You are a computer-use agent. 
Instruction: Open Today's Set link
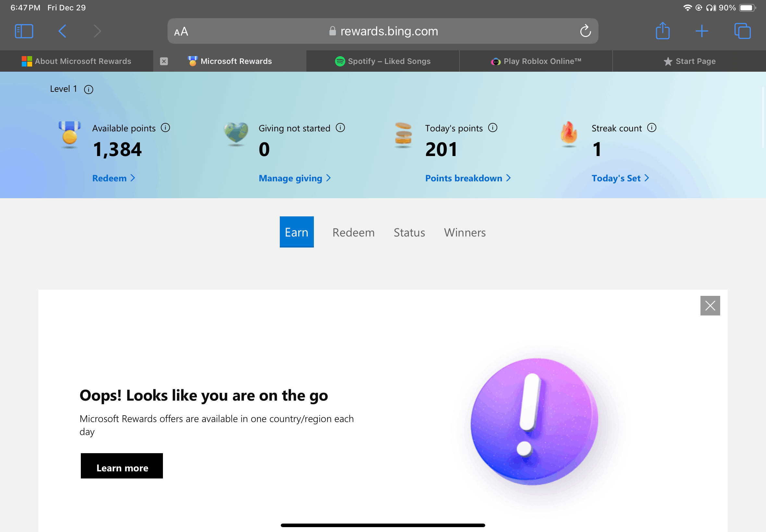tap(620, 178)
